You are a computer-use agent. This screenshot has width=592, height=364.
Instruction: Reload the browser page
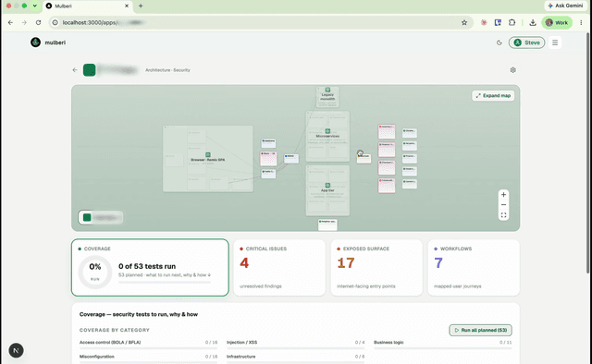tap(38, 22)
